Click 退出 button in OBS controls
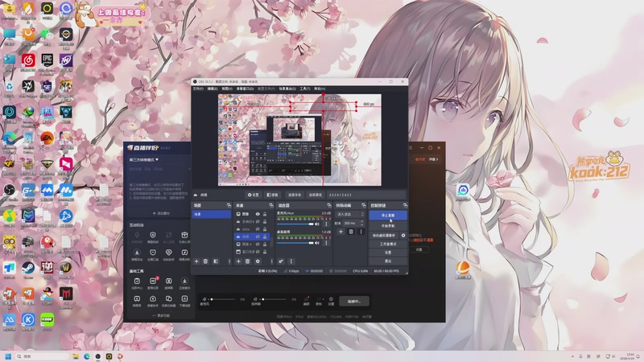This screenshot has width=644, height=362. click(388, 261)
